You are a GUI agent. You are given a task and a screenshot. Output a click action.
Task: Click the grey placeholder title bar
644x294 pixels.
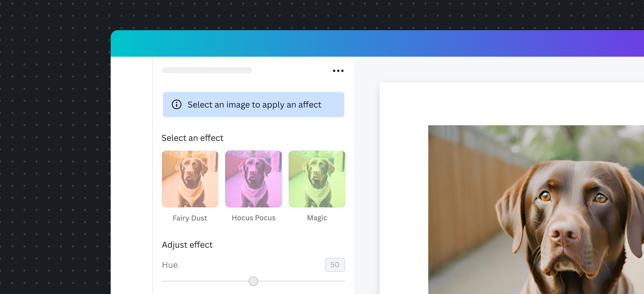pyautogui.click(x=207, y=70)
